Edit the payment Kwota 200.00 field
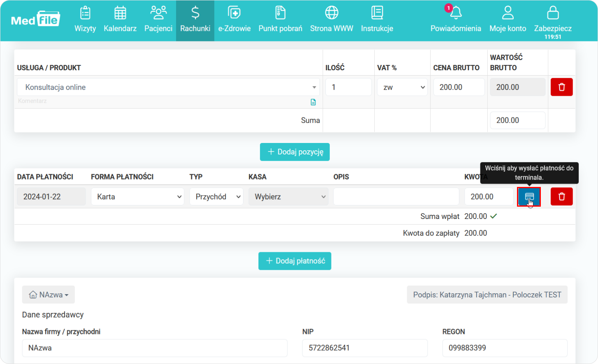The height and width of the screenshot is (364, 598). pyautogui.click(x=489, y=197)
